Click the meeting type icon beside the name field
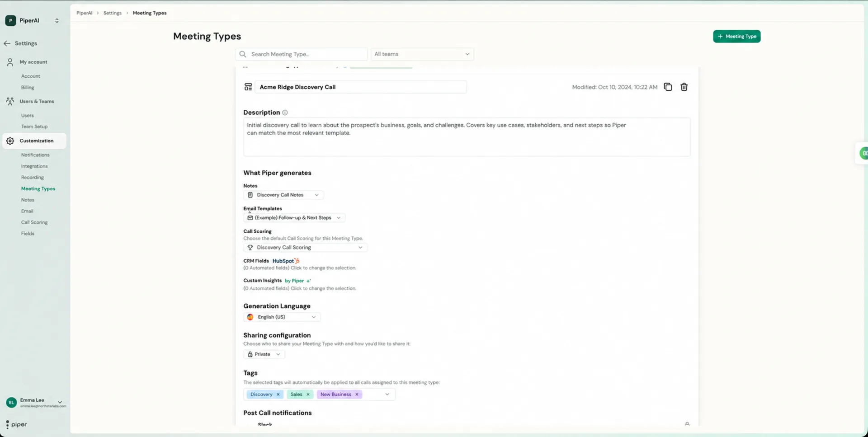 (248, 87)
